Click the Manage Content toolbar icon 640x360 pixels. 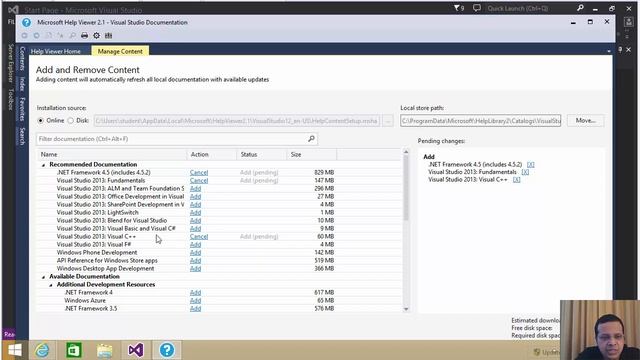(109, 36)
